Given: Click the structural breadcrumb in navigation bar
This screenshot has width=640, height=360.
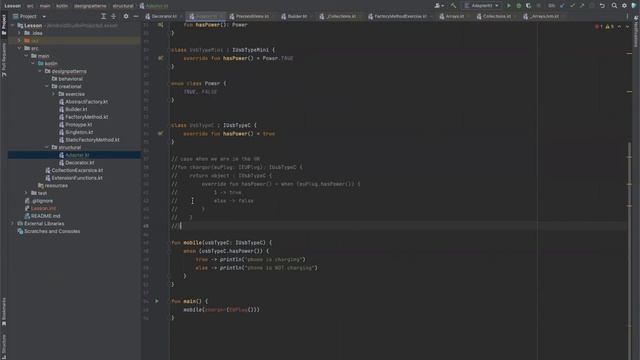Looking at the screenshot, I should click(123, 6).
